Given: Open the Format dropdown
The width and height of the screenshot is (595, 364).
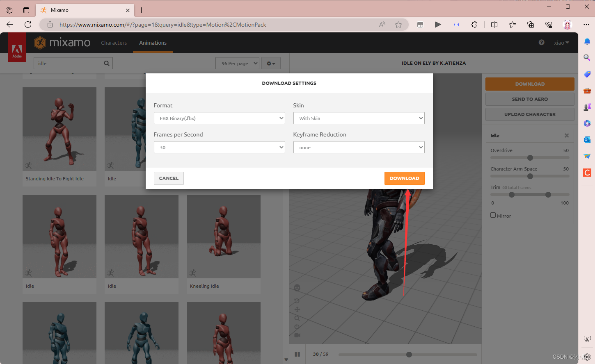Looking at the screenshot, I should 219,118.
